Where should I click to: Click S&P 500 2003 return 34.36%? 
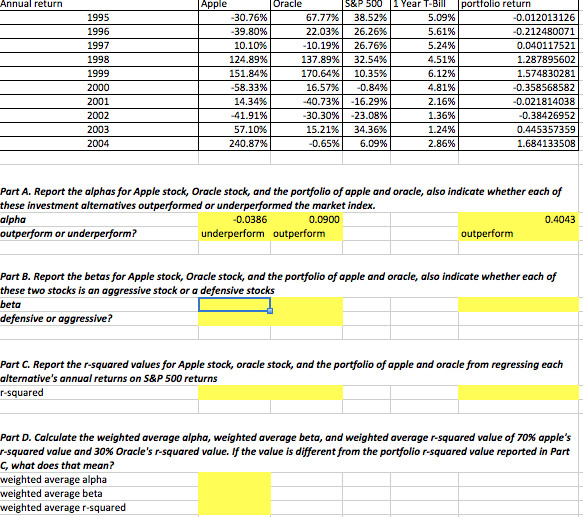[x=366, y=129]
